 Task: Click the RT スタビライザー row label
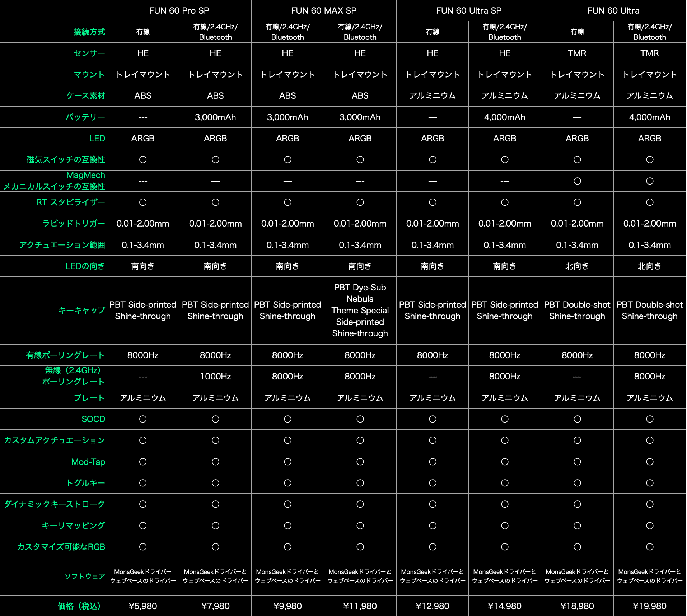pyautogui.click(x=71, y=202)
